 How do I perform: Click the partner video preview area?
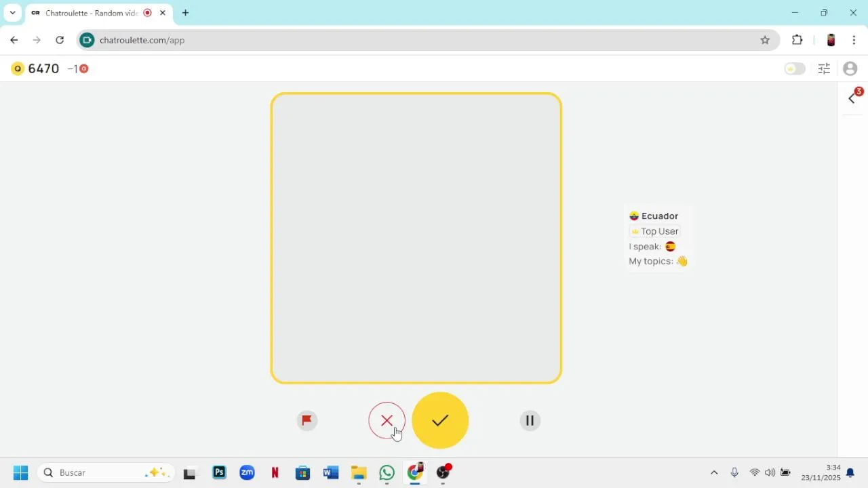pyautogui.click(x=416, y=239)
